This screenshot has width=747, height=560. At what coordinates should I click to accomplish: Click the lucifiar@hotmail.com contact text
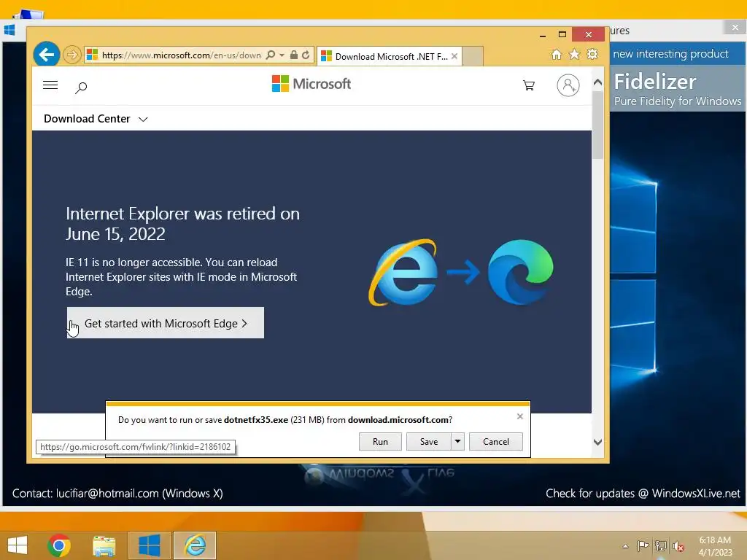107,494
